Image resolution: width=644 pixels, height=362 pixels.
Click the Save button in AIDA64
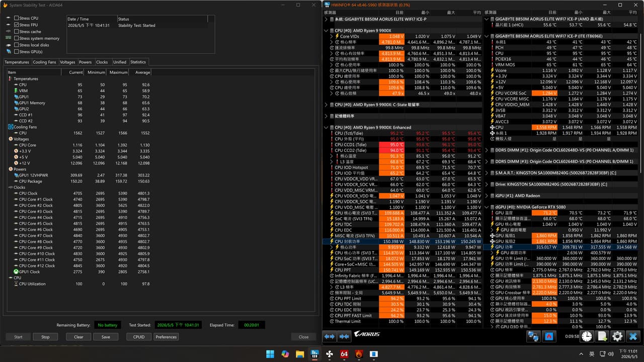[x=106, y=337]
